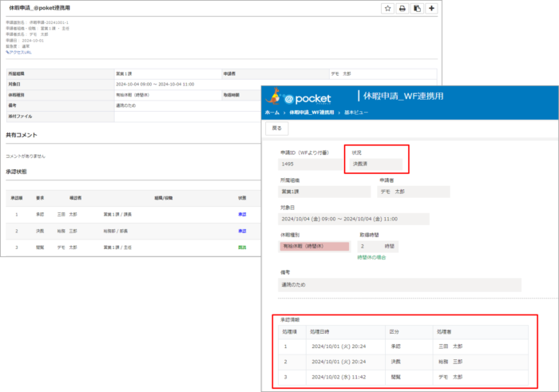This screenshot has height=392, width=559.
Task: Click 基本ビュー in breadcrumb
Action: pos(356,113)
